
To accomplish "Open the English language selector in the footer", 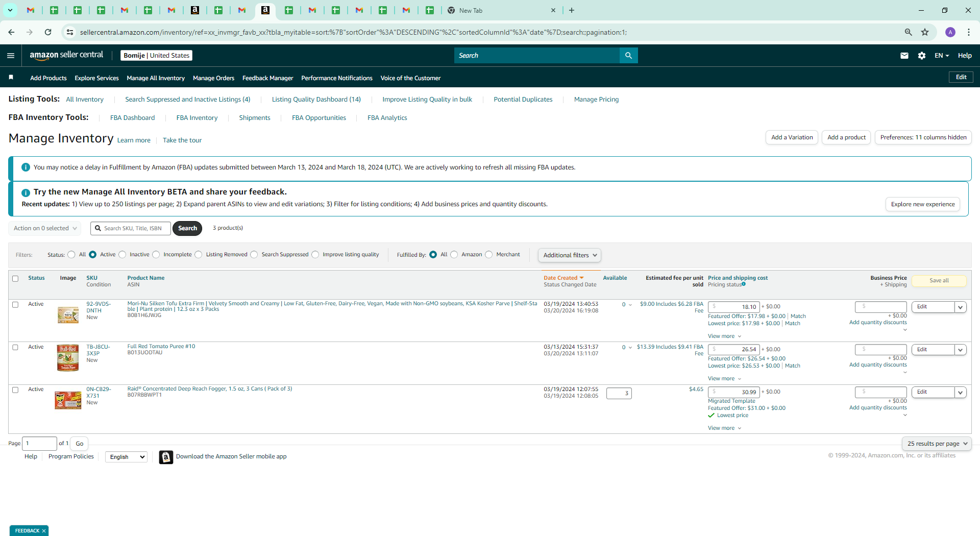I will pos(126,457).
